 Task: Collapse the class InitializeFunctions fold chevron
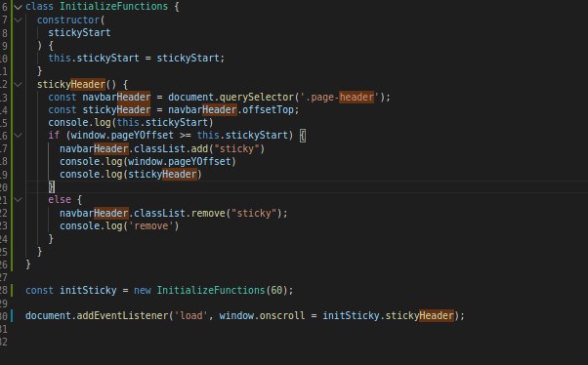(x=18, y=7)
